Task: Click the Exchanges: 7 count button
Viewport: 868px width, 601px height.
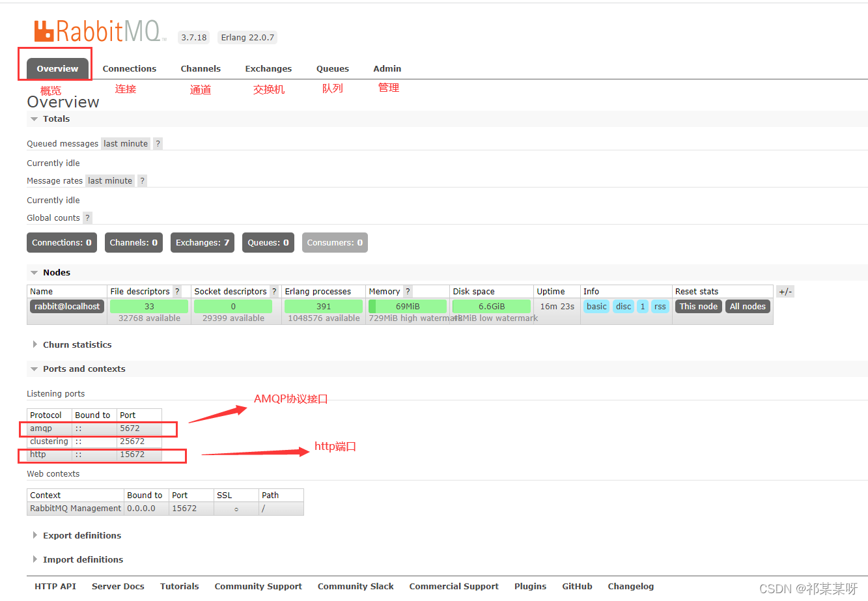Action: [203, 243]
